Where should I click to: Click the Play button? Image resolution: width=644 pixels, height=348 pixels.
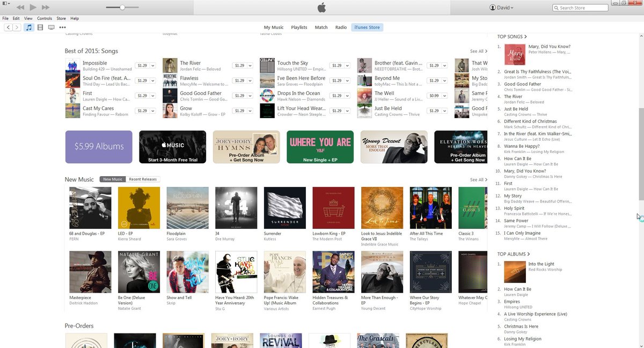(x=33, y=8)
